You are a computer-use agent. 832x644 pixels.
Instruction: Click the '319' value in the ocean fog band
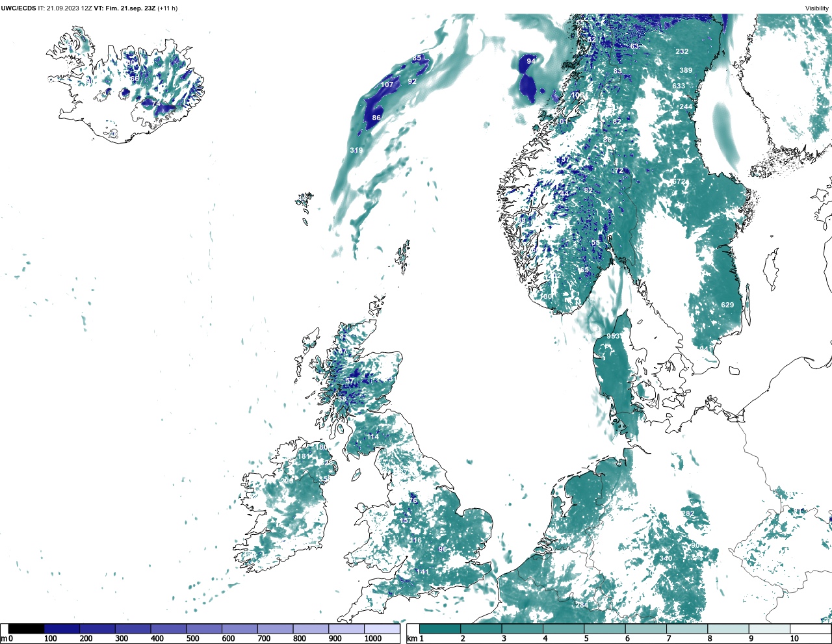356,151
